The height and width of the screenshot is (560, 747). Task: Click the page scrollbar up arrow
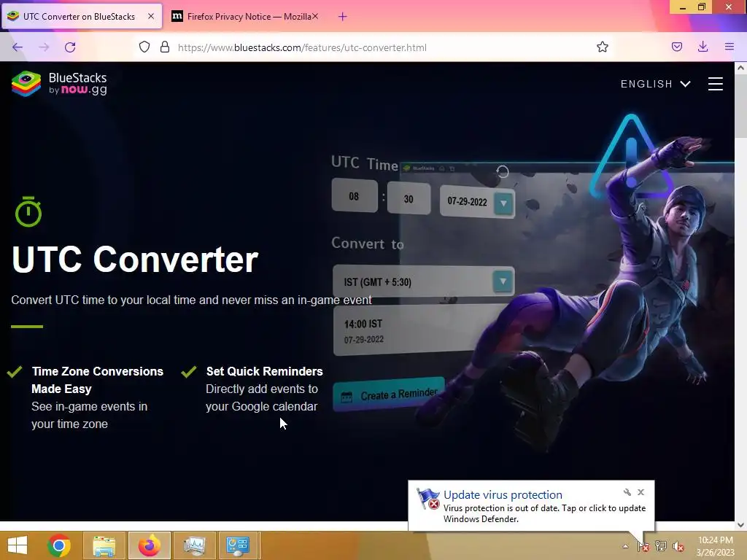741,68
